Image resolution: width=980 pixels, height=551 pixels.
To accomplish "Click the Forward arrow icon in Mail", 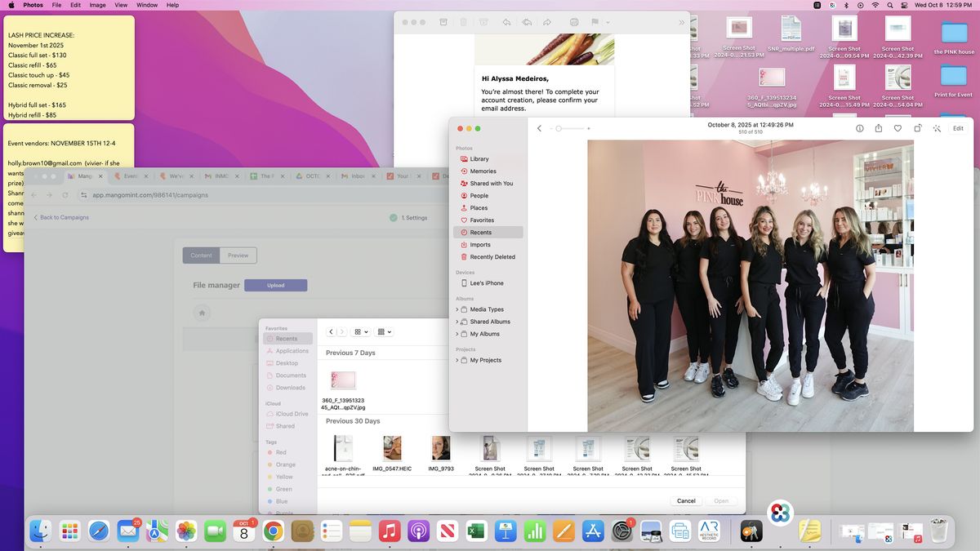I will (547, 22).
